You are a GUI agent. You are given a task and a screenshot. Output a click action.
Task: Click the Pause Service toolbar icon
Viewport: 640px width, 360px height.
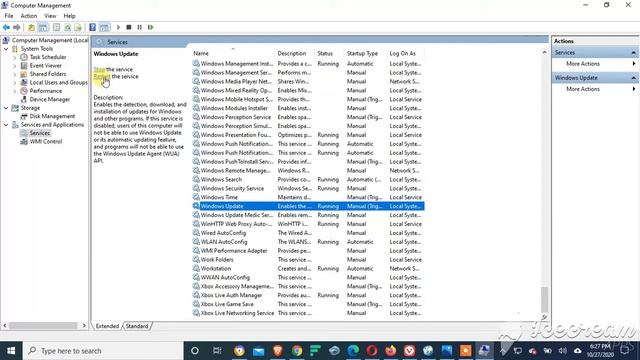[140, 27]
